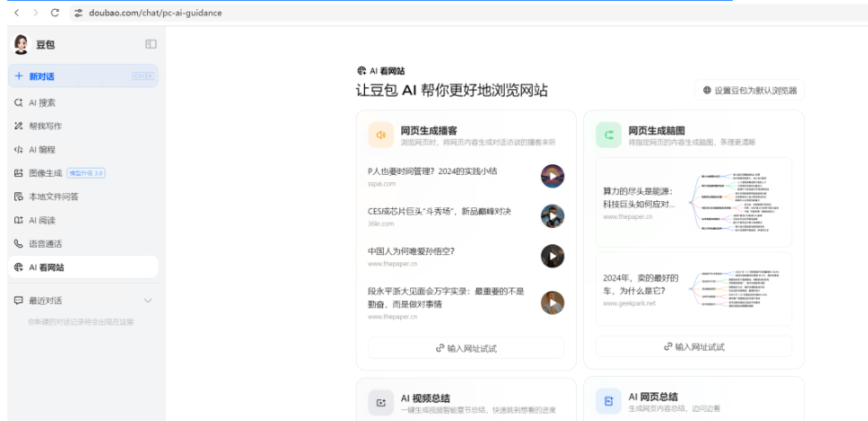Image resolution: width=868 pixels, height=421 pixels.
Task: Reload the page with the refresh icon
Action: click(x=55, y=13)
